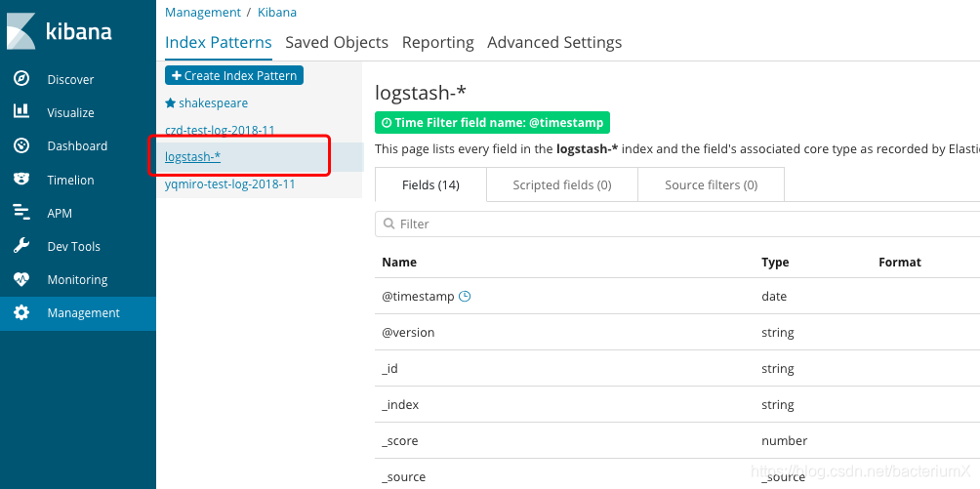This screenshot has height=489, width=980.
Task: Select the Scripted fields (0) tab
Action: click(562, 185)
